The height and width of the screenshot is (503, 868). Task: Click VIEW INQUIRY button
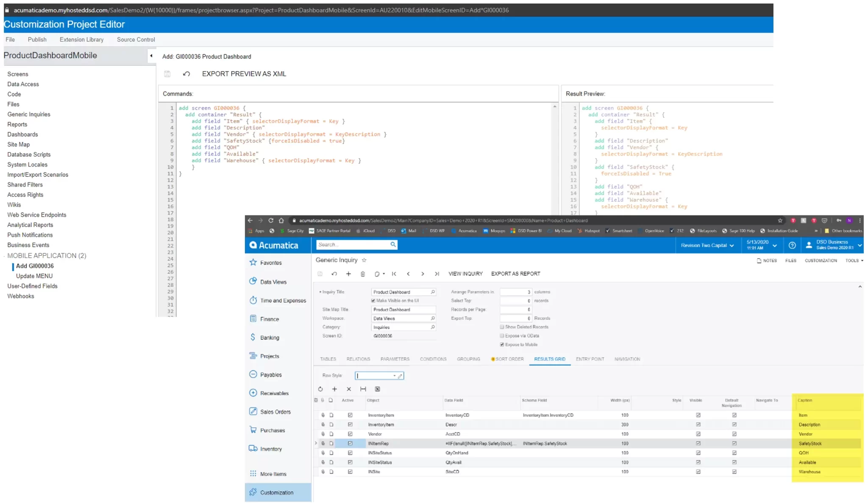click(465, 274)
